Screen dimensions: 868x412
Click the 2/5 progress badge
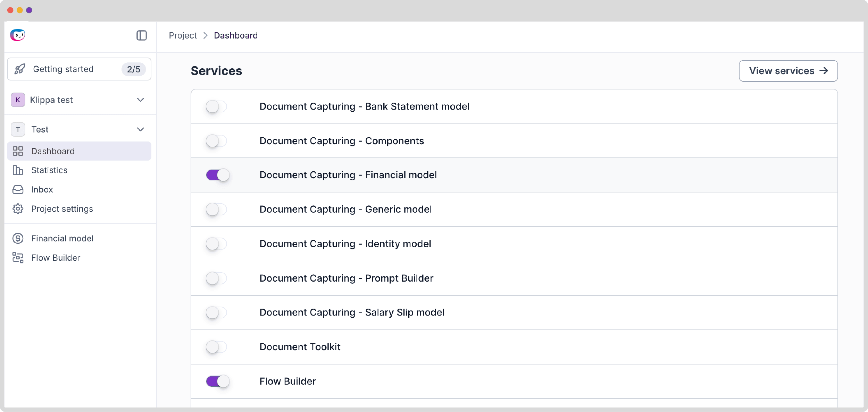click(133, 69)
